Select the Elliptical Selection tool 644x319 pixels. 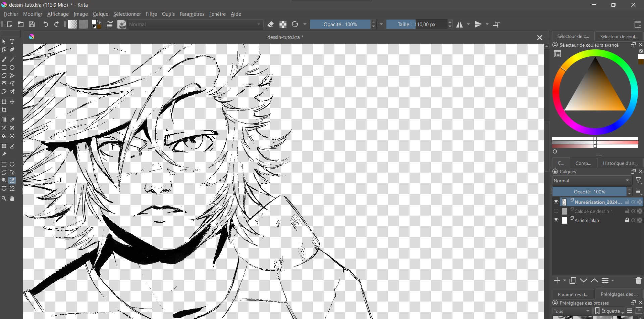point(12,164)
